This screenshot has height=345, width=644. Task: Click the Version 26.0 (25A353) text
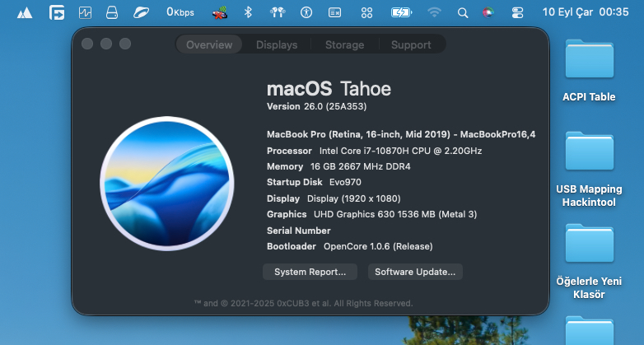pos(317,106)
